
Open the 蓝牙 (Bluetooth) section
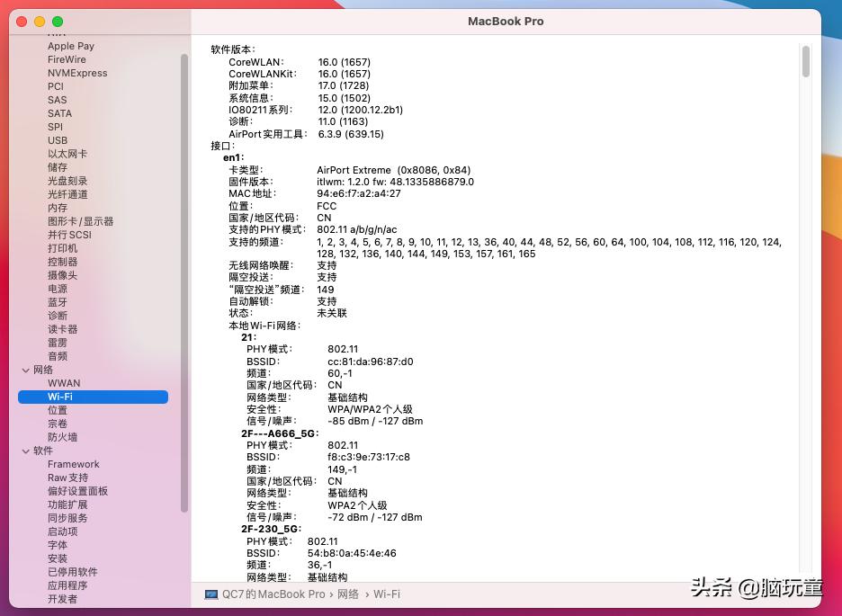[x=57, y=302]
